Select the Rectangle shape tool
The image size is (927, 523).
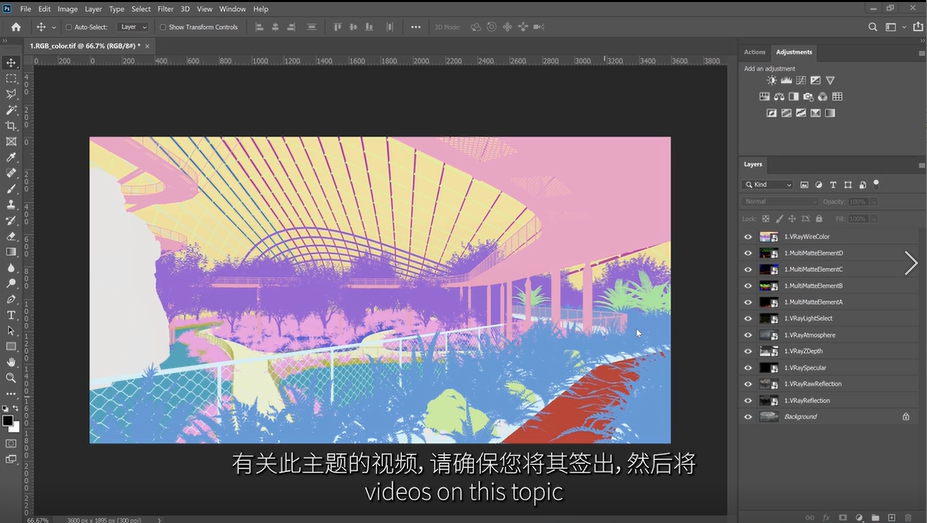tap(11, 346)
